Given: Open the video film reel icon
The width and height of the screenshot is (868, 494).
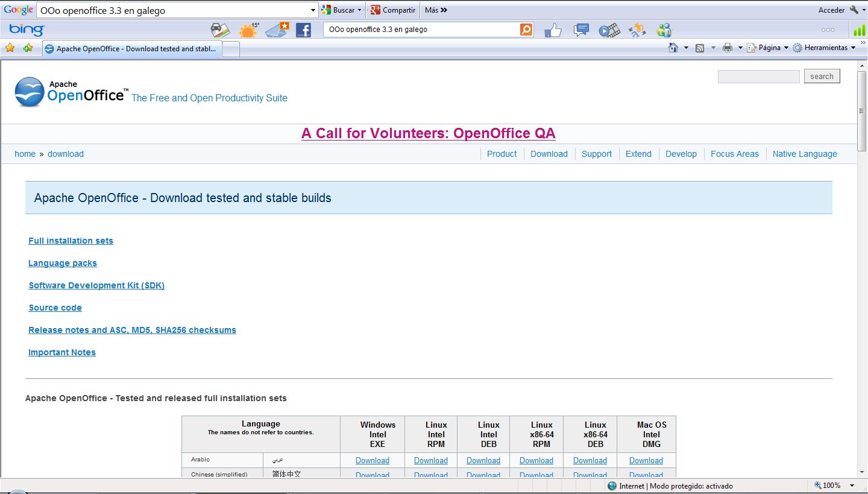Looking at the screenshot, I should [x=609, y=30].
